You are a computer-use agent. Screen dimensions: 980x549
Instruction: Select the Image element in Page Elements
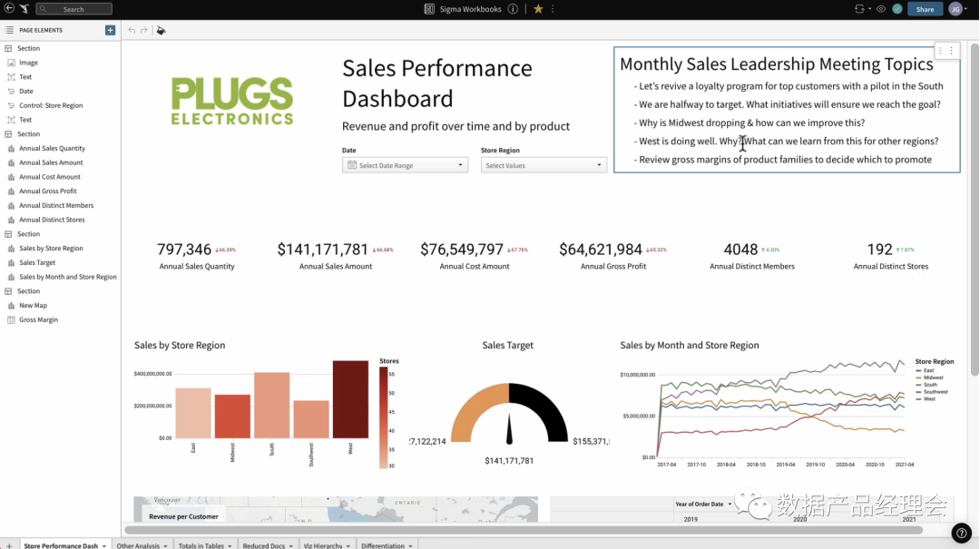pyautogui.click(x=28, y=63)
